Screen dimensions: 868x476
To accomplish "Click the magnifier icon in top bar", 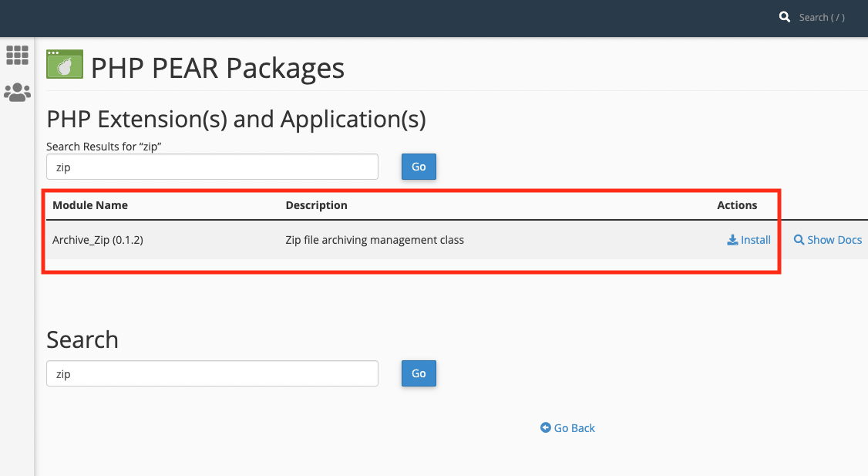I will pyautogui.click(x=785, y=17).
